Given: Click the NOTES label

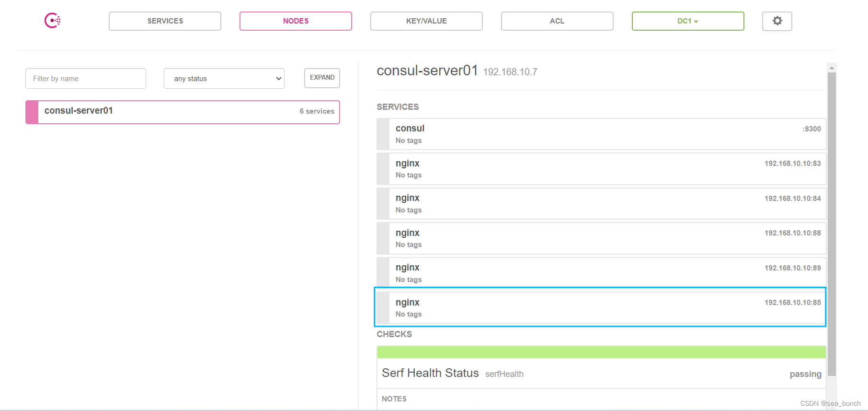Looking at the screenshot, I should [394, 399].
